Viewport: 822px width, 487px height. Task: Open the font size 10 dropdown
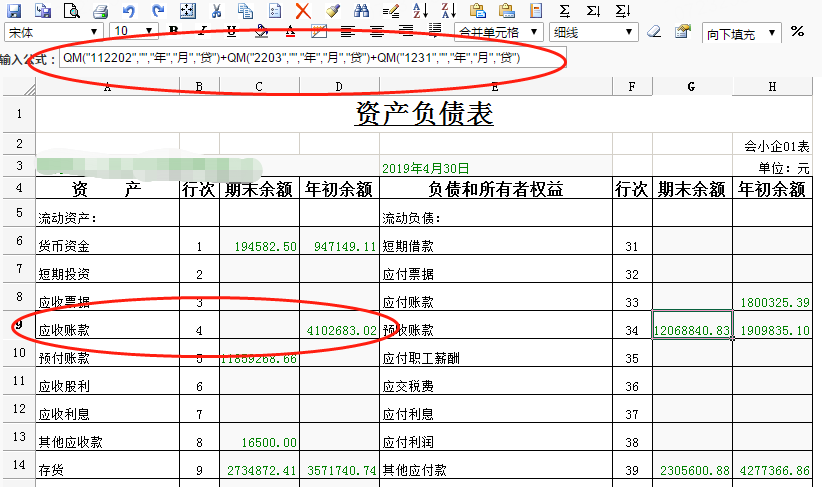tap(134, 31)
